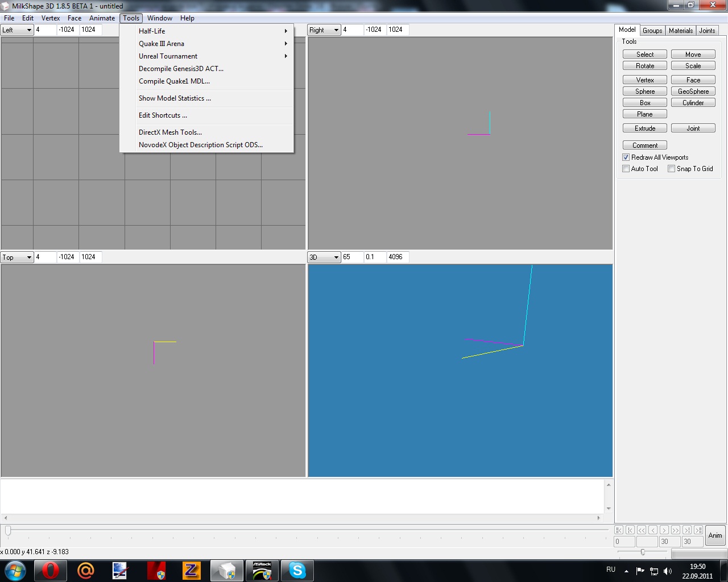Click the network tray icon
The width and height of the screenshot is (728, 582).
pyautogui.click(x=654, y=571)
